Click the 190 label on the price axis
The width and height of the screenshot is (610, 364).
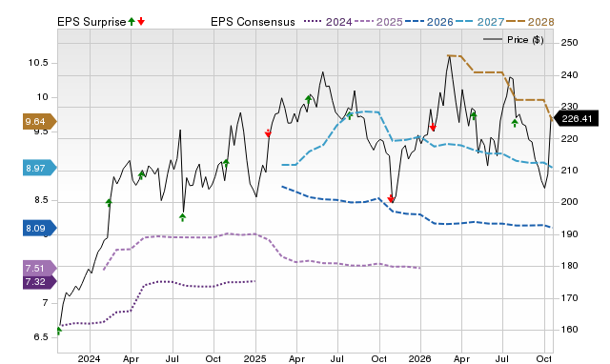(570, 234)
